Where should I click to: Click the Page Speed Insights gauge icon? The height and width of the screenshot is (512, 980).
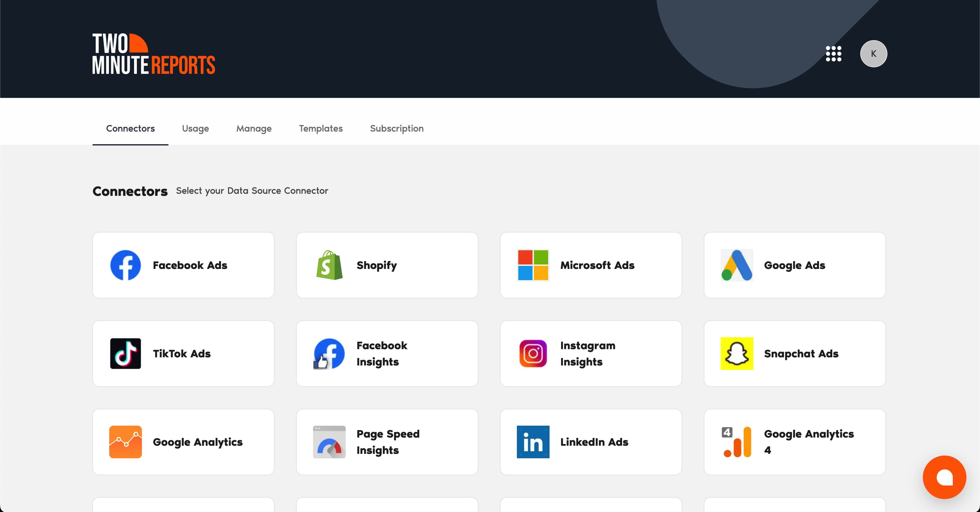click(329, 442)
